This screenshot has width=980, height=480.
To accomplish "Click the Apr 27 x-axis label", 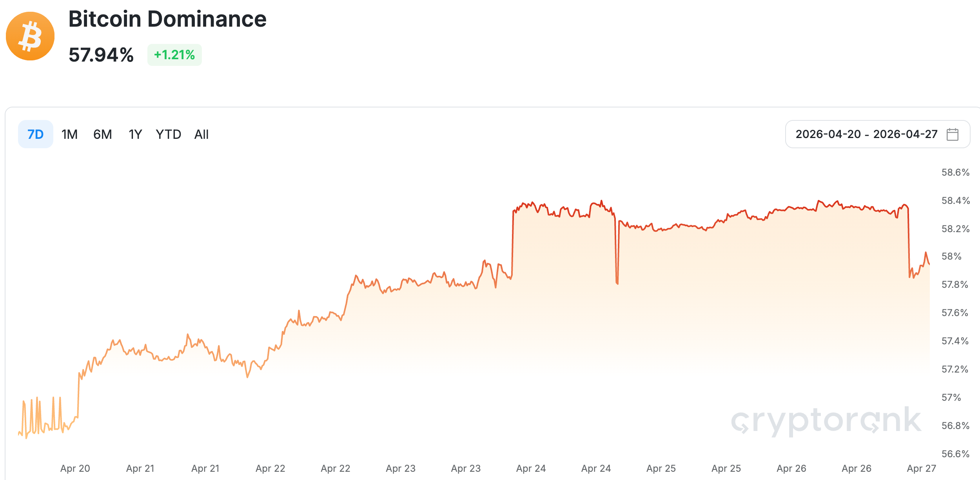I will pos(921,468).
